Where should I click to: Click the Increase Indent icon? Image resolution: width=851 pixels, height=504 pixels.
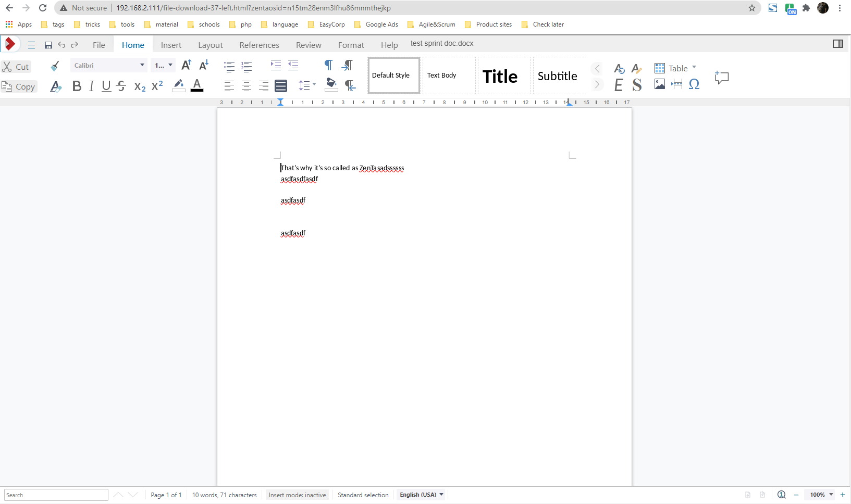[276, 66]
